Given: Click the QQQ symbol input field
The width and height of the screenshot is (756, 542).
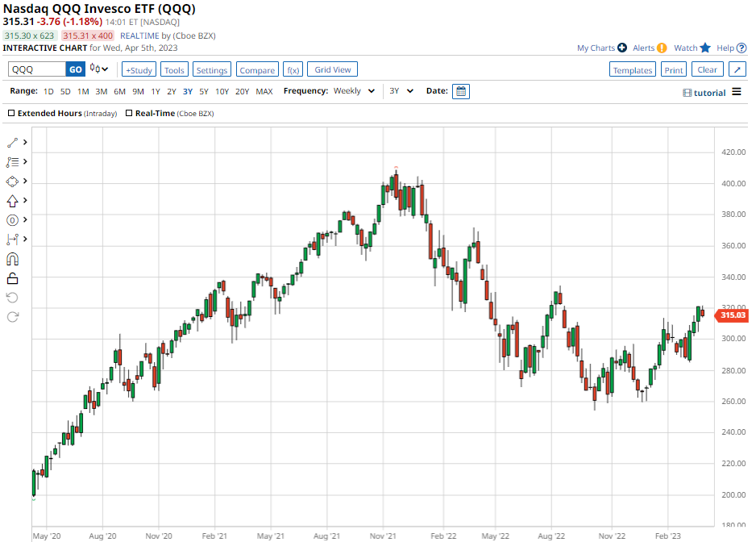Looking at the screenshot, I should tap(36, 69).
